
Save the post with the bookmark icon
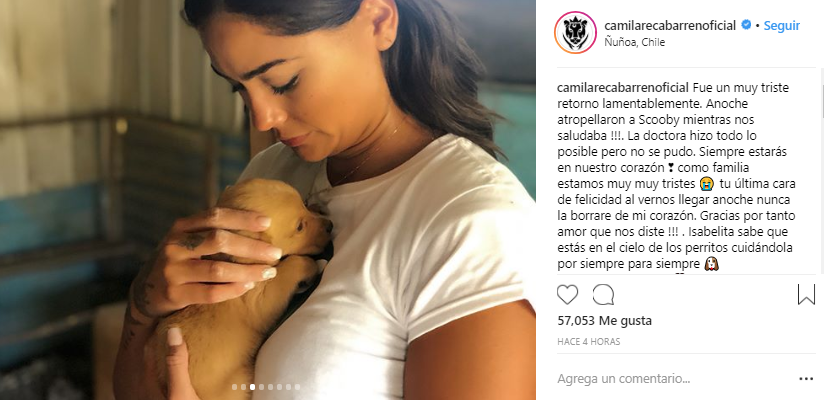pyautogui.click(x=806, y=294)
